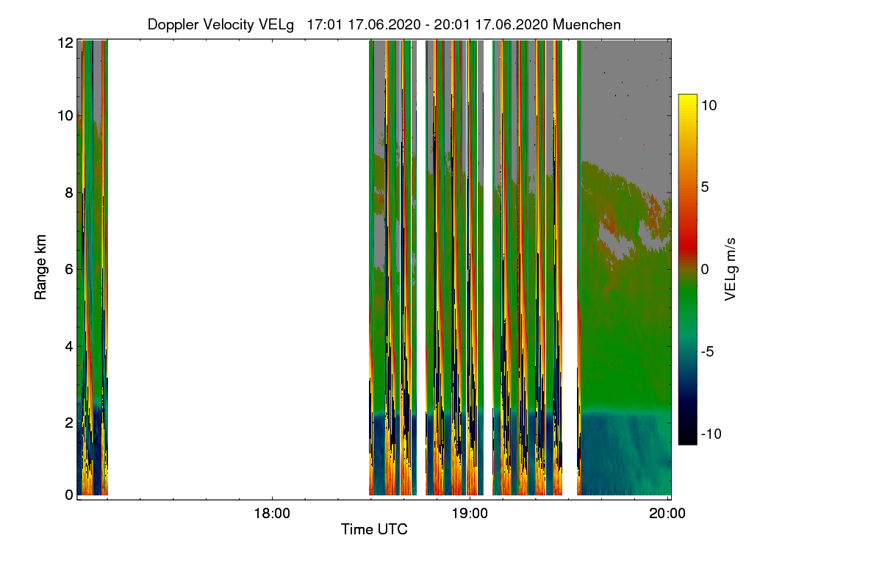The image size is (882, 588).
Task: Click the 'VELg m/s' colorbar label
Action: pos(731,268)
